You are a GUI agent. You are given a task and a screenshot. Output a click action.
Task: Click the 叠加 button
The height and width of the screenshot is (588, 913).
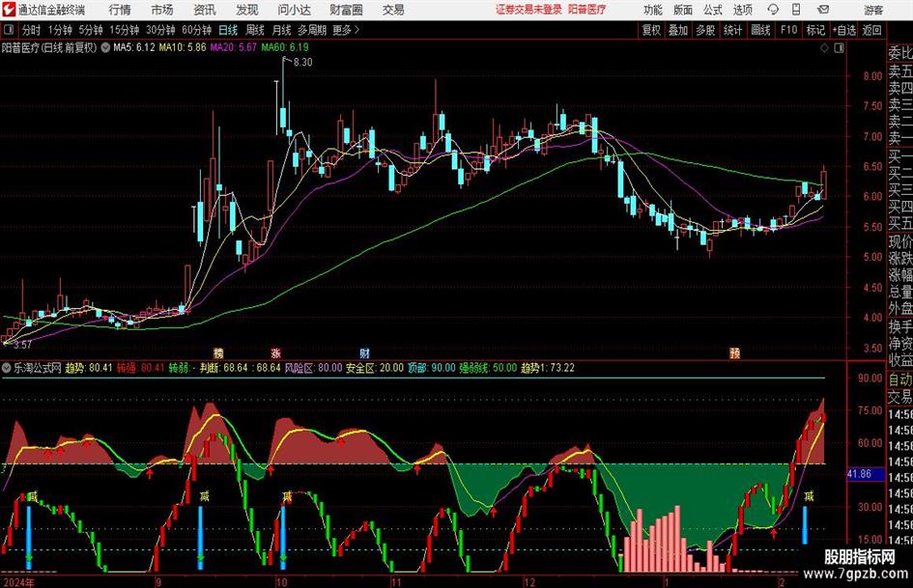click(x=678, y=30)
